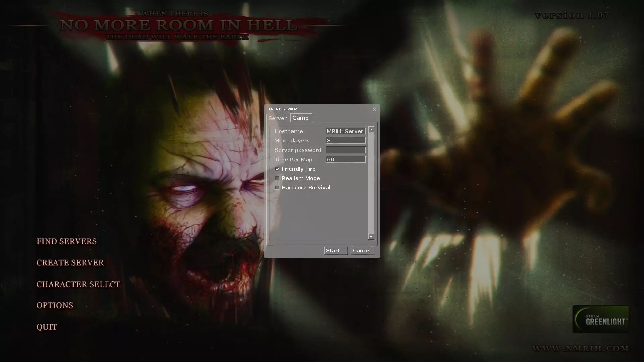Enable Hardcore Survival checkbox
The height and width of the screenshot is (362, 644).
coord(277,188)
